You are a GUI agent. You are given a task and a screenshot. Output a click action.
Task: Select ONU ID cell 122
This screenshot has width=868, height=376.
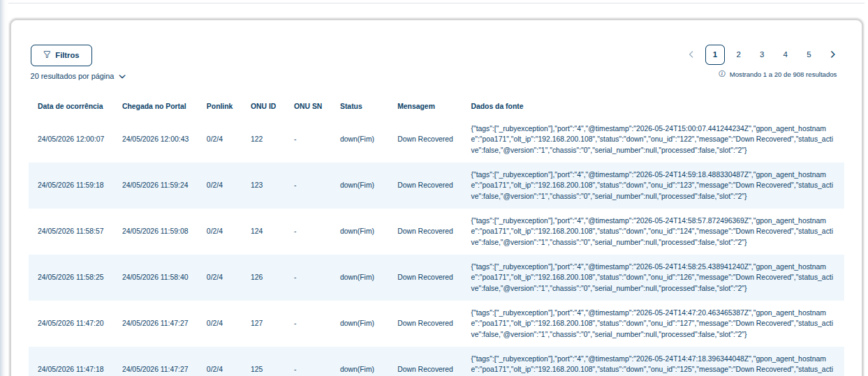257,139
